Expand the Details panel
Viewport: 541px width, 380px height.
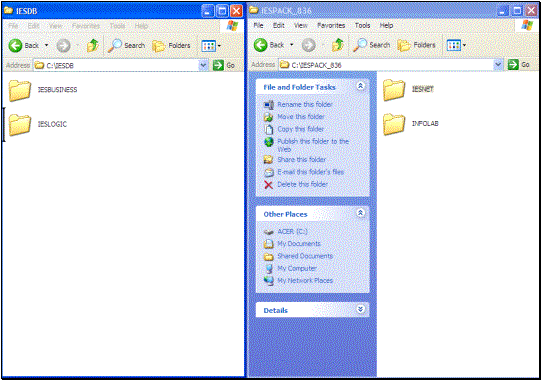(360, 309)
